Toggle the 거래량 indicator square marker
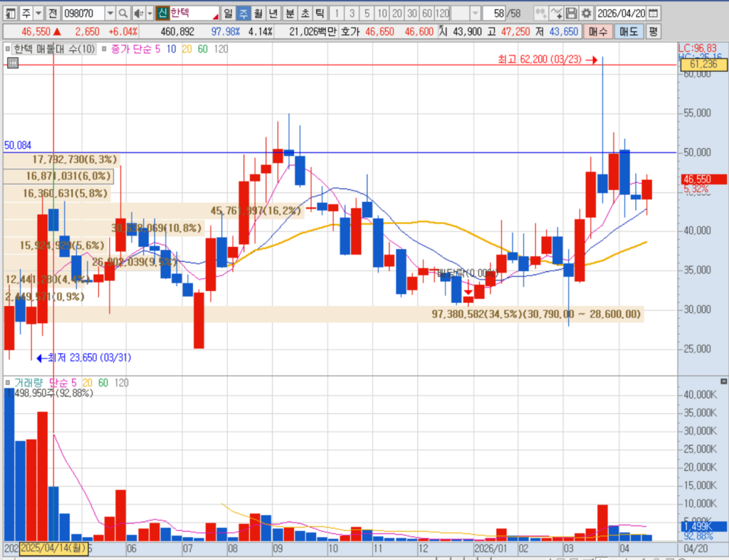 [7, 383]
